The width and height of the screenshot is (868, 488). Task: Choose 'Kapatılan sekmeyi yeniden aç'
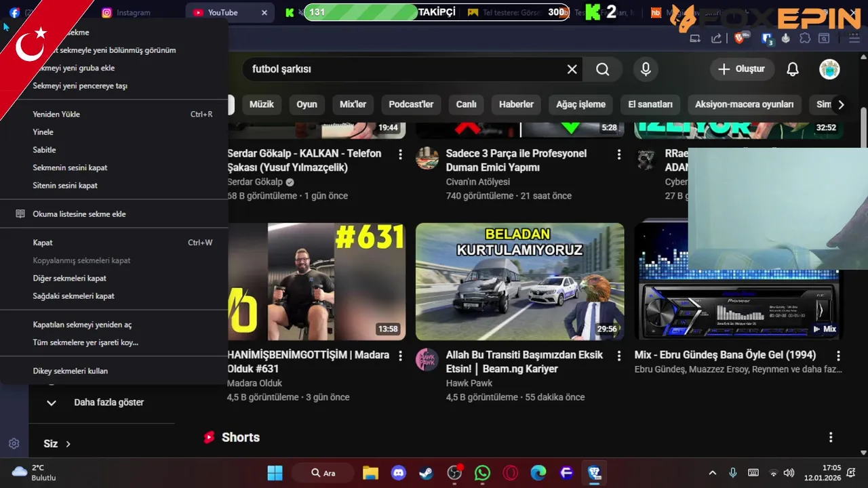coord(114,325)
